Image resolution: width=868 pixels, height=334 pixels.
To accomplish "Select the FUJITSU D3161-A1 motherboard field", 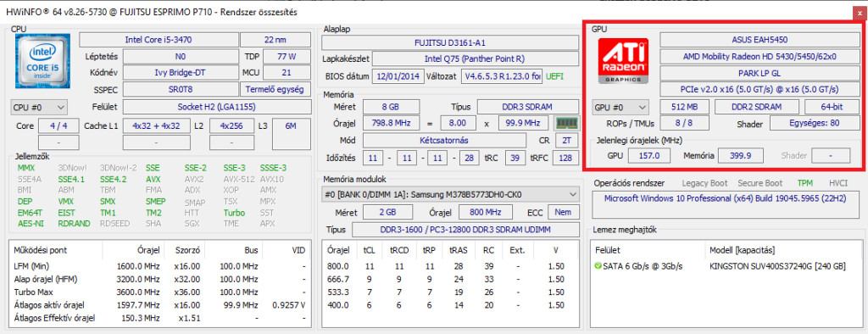I will tap(450, 42).
